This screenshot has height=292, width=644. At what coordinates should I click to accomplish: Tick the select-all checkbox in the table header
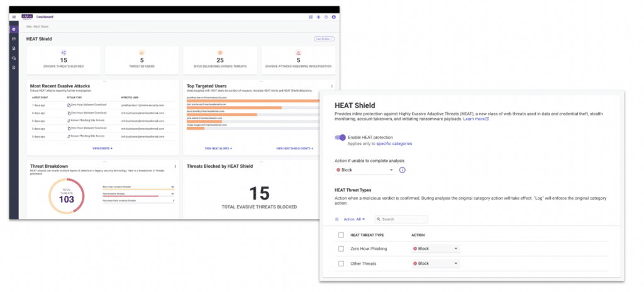[341, 235]
